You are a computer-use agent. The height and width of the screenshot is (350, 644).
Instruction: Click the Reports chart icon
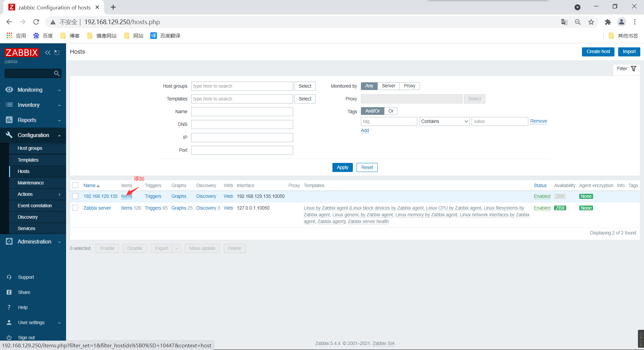(x=9, y=120)
